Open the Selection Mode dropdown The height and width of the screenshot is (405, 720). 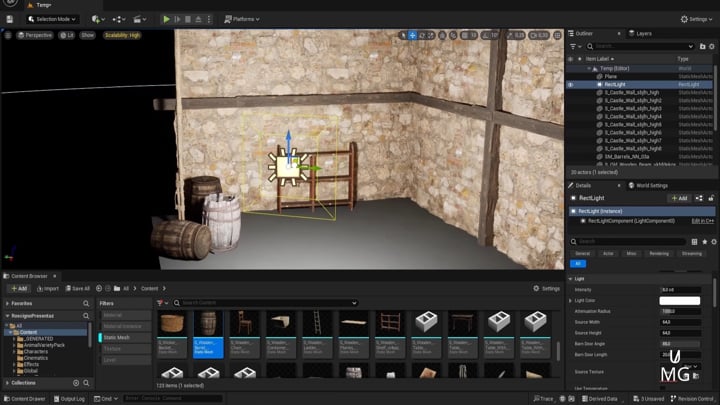[51, 19]
